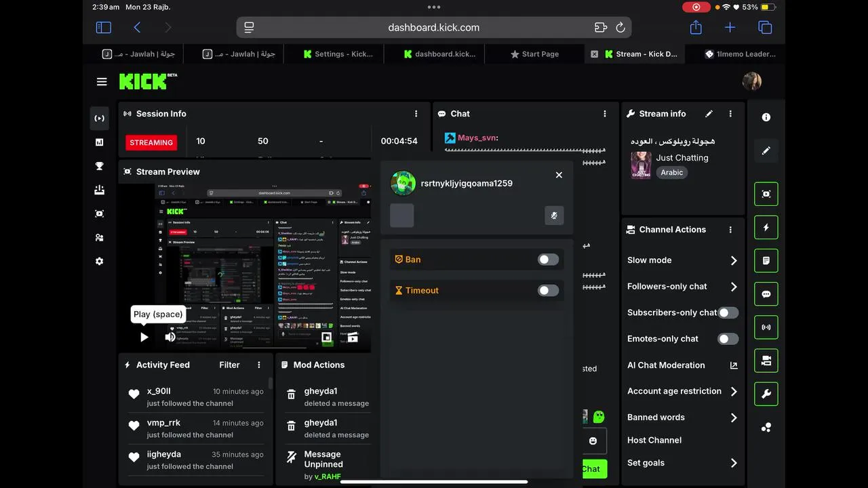Open the user profile avatar at top right
The width and height of the screenshot is (868, 488).
pos(752,81)
